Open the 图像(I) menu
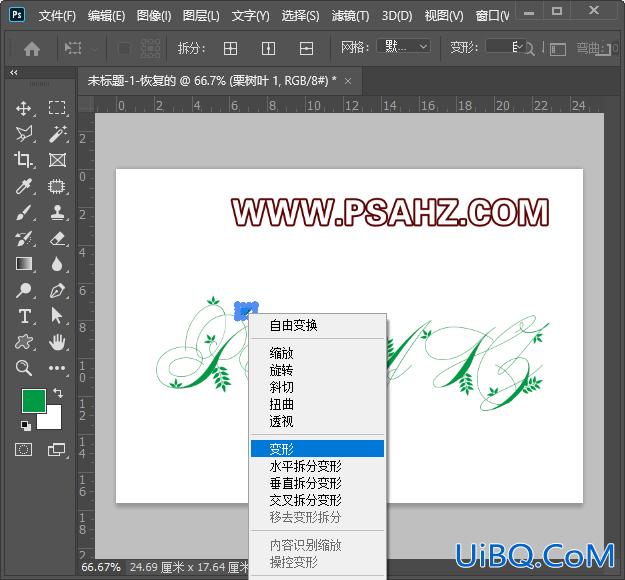625x580 pixels. coord(154,16)
